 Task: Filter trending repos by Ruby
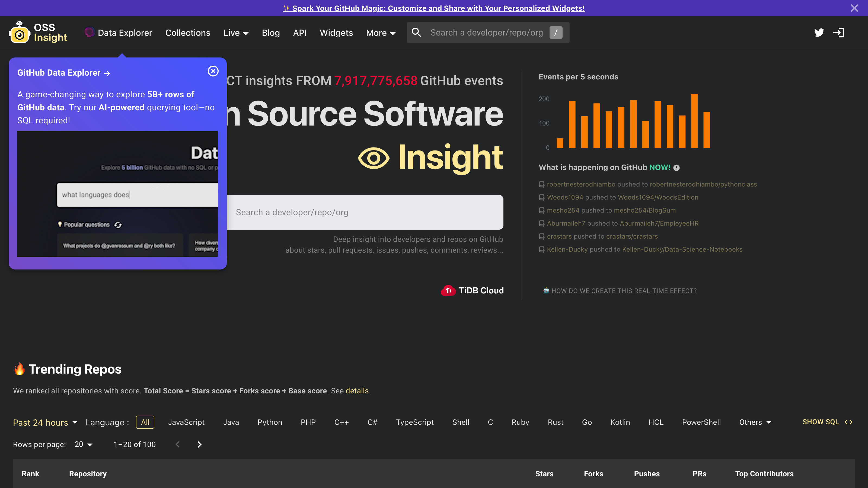coord(520,422)
